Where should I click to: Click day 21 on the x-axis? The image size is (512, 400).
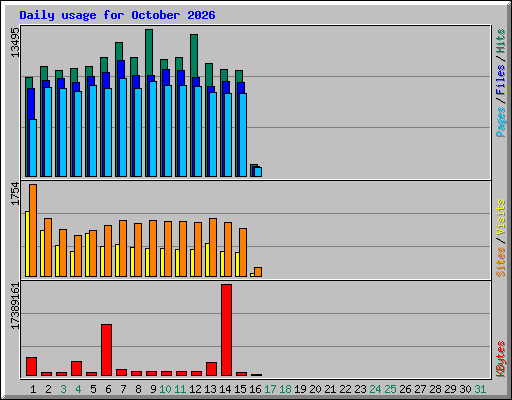click(x=330, y=389)
